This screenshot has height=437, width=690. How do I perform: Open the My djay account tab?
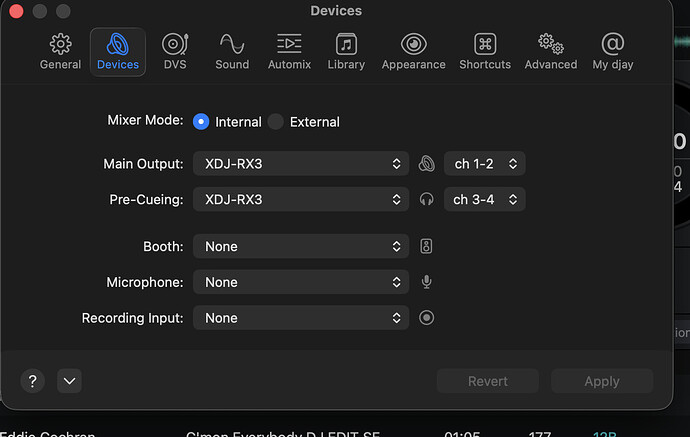pyautogui.click(x=614, y=52)
